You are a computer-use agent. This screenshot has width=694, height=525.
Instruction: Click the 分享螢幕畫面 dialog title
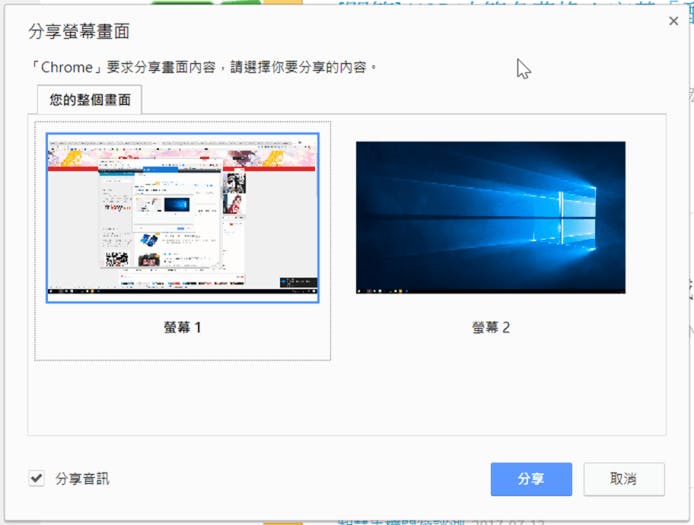[x=79, y=31]
